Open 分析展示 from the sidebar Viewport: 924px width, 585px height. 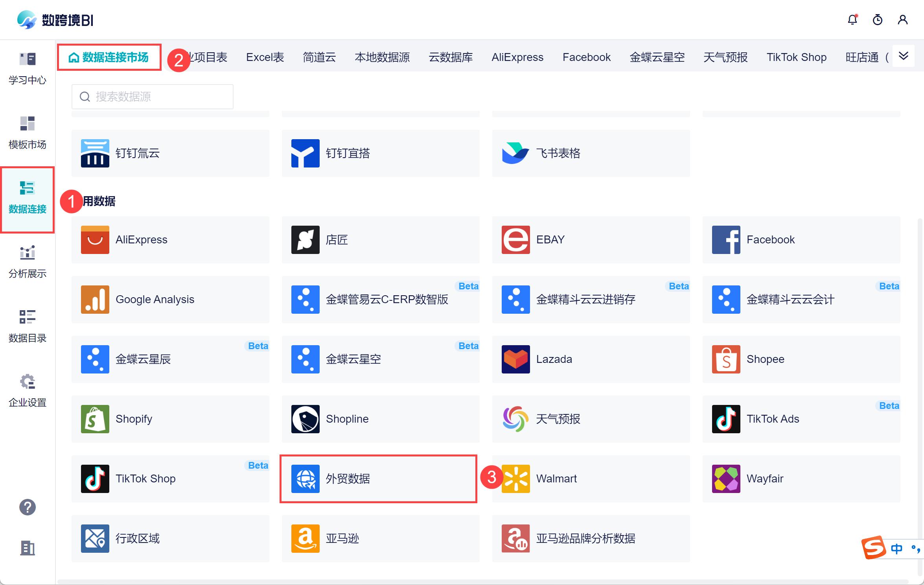27,261
